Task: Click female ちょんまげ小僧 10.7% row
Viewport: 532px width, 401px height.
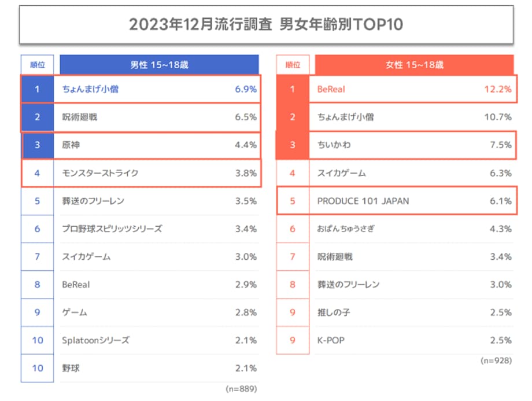Action: click(x=396, y=117)
